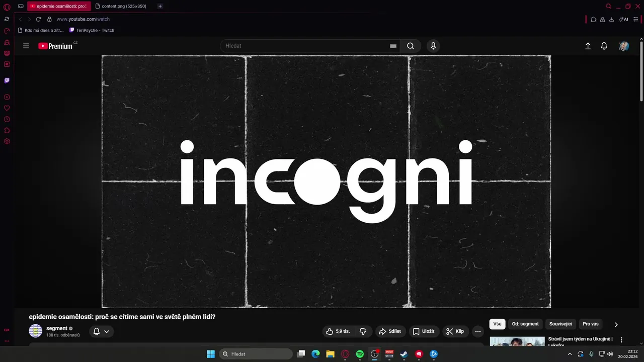Open the Opera account profile icon
Viewport: 644px width, 362px height.
[x=602, y=19]
